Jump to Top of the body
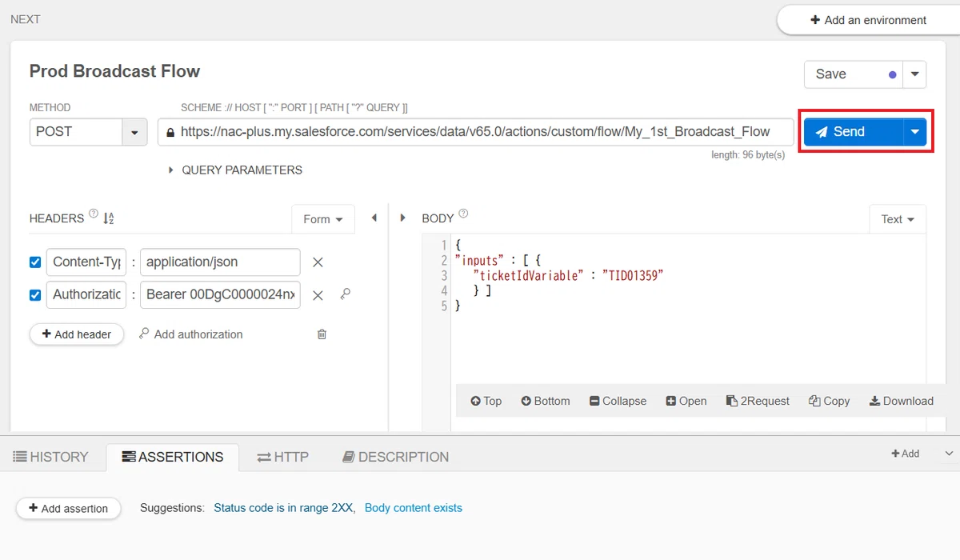The image size is (960, 560). coord(486,401)
